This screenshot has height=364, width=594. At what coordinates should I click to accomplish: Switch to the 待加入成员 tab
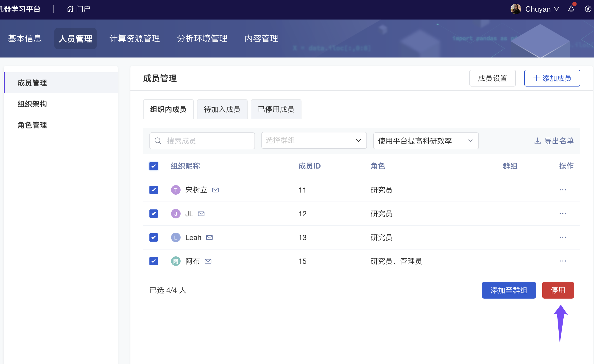[222, 109]
